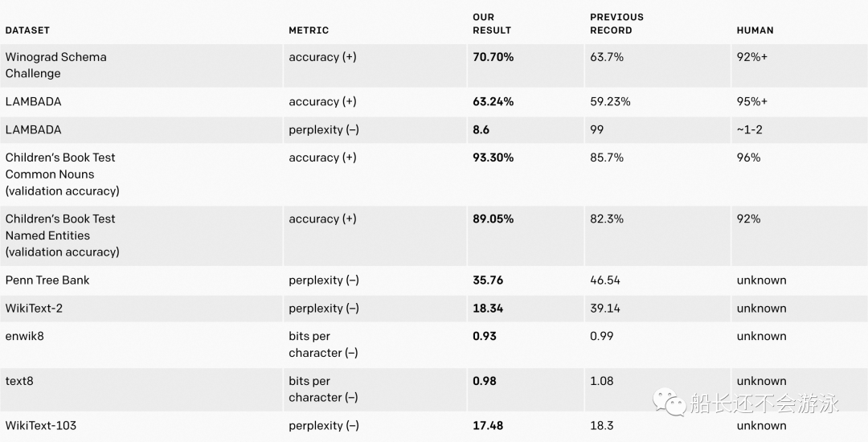Click the previous record value 46.54

point(604,280)
